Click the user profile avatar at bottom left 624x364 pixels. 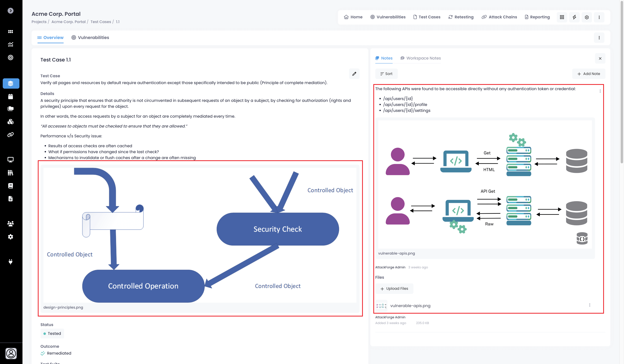[11, 353]
